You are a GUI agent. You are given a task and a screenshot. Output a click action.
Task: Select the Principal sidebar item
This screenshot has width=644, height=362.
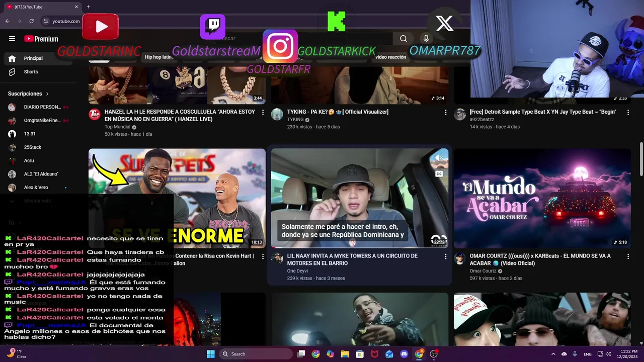click(38, 58)
